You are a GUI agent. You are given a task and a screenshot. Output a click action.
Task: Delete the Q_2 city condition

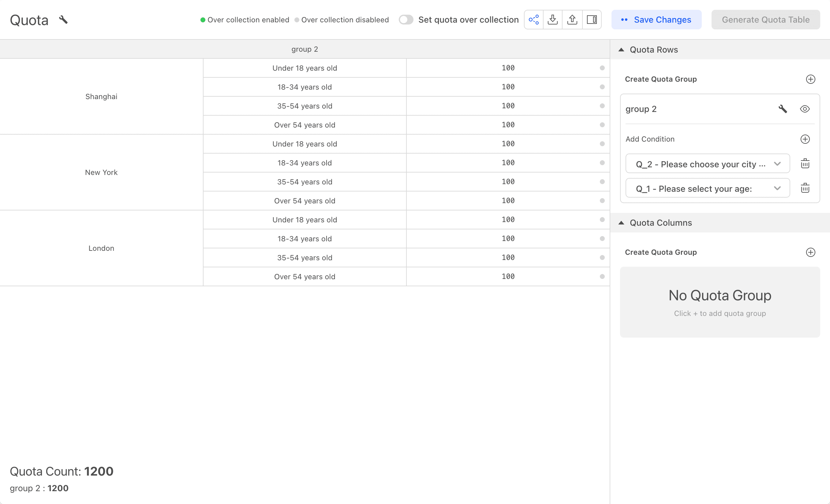(805, 164)
